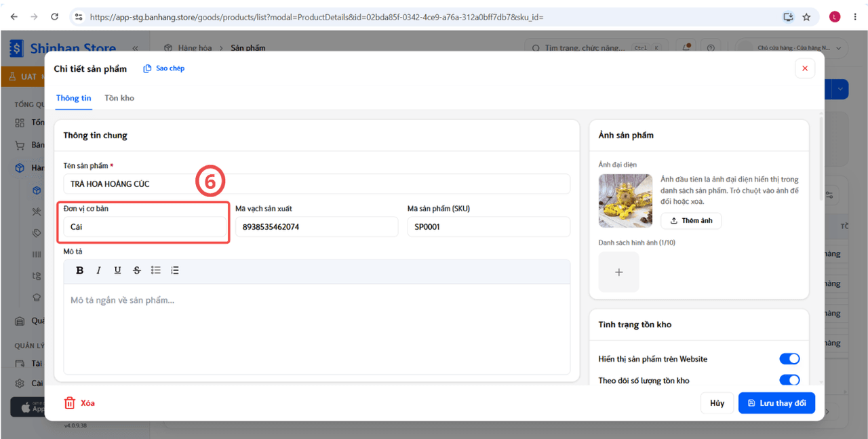Viewport: 868px width, 439px height.
Task: Click the plus tile to add an image
Action: coord(618,272)
